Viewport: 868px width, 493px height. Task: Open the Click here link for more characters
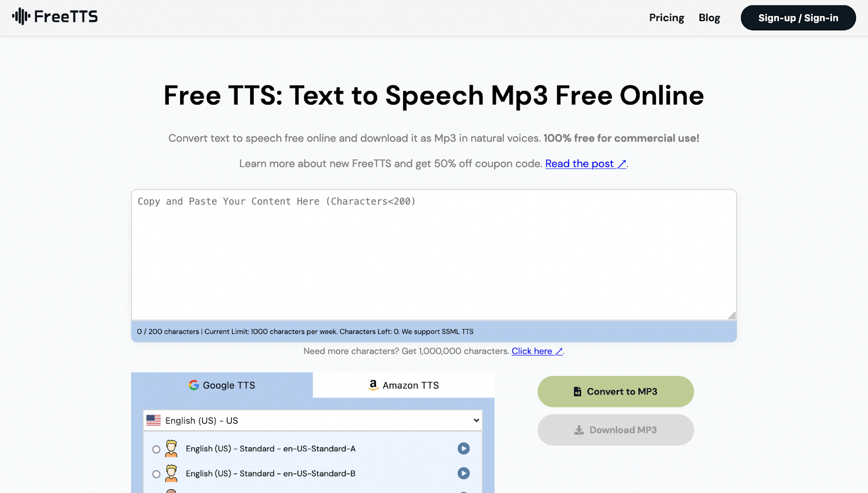[x=537, y=351]
